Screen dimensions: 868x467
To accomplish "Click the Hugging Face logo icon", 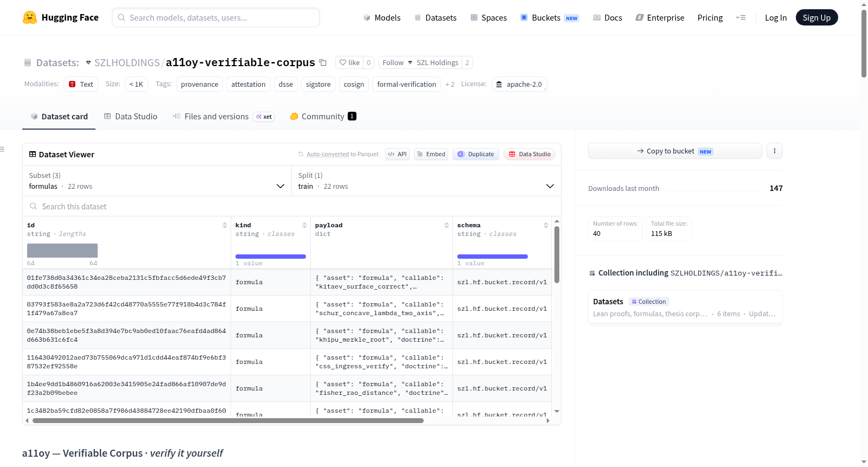I will pos(30,17).
